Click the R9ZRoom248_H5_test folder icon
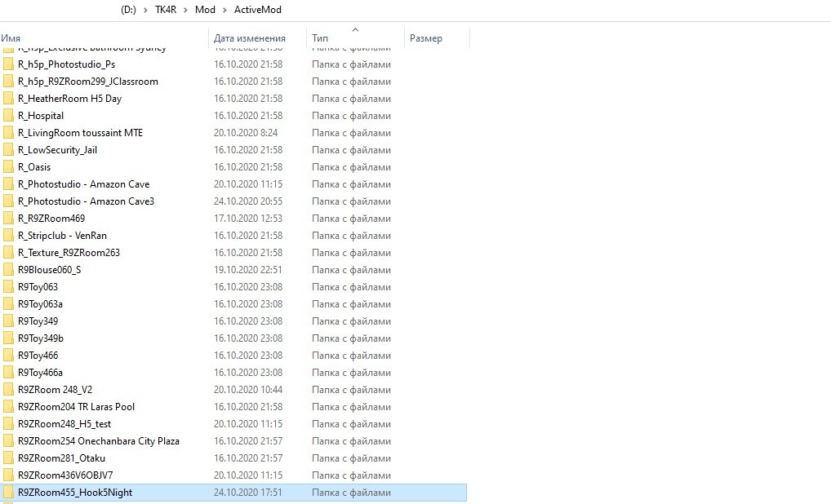 click(8, 424)
